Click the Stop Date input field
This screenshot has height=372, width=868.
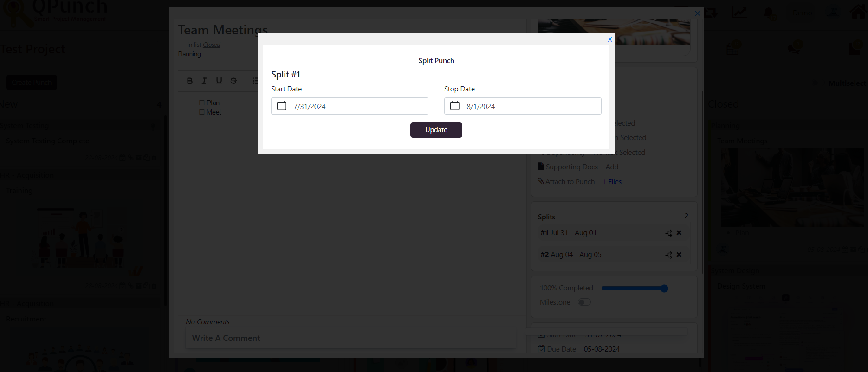tap(523, 106)
